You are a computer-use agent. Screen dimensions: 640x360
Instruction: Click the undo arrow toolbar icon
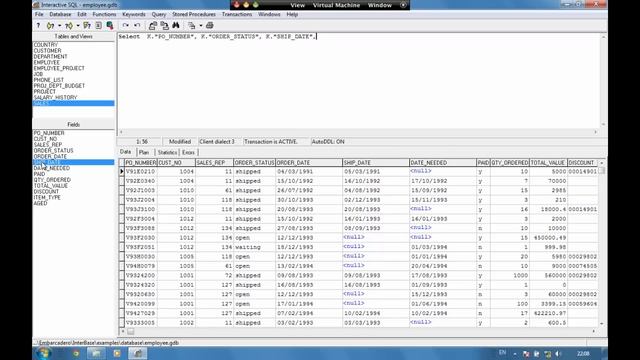tap(137, 25)
